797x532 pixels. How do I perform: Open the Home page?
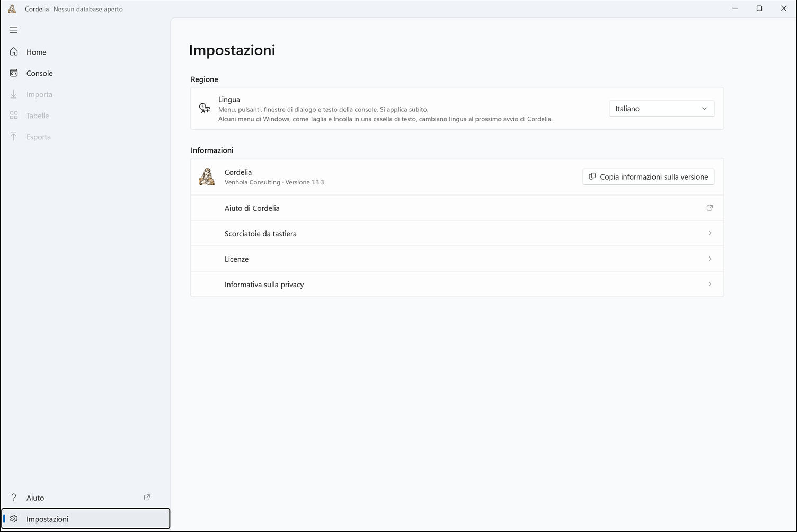click(x=86, y=52)
